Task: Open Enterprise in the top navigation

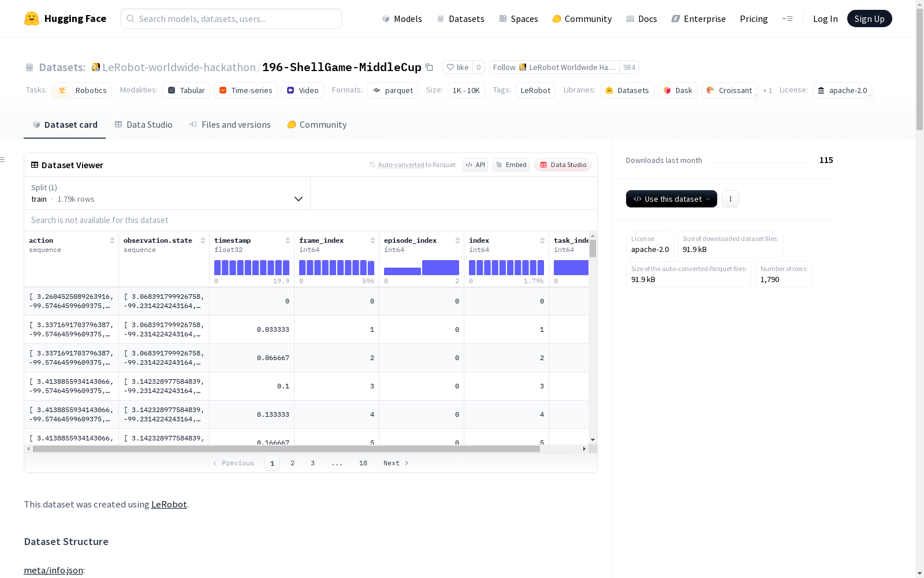Action: (699, 18)
